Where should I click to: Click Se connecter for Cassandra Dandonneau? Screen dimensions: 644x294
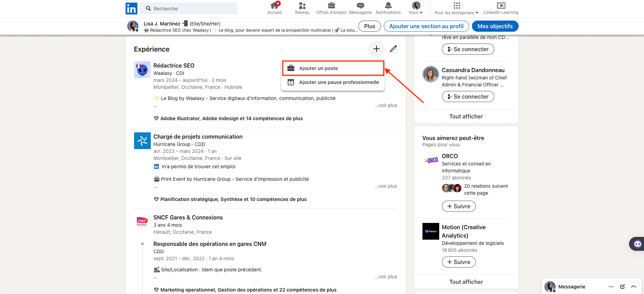pos(468,96)
